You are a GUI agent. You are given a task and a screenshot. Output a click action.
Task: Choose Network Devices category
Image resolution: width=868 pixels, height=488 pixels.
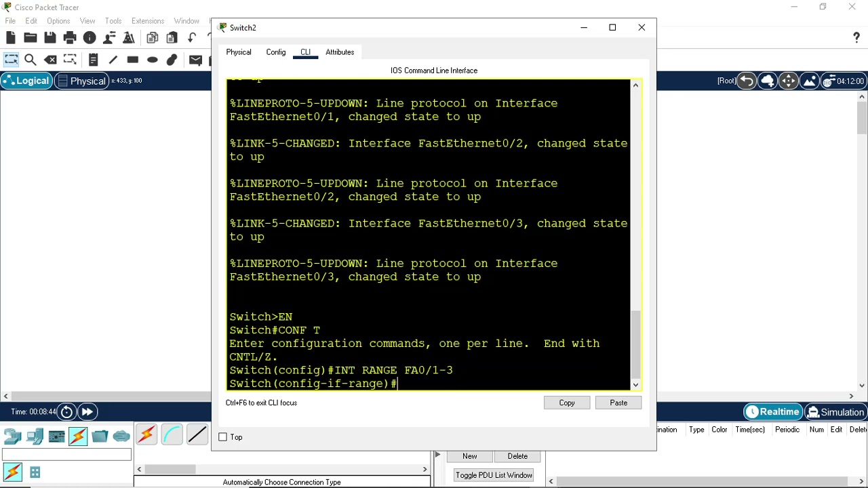pyautogui.click(x=13, y=436)
